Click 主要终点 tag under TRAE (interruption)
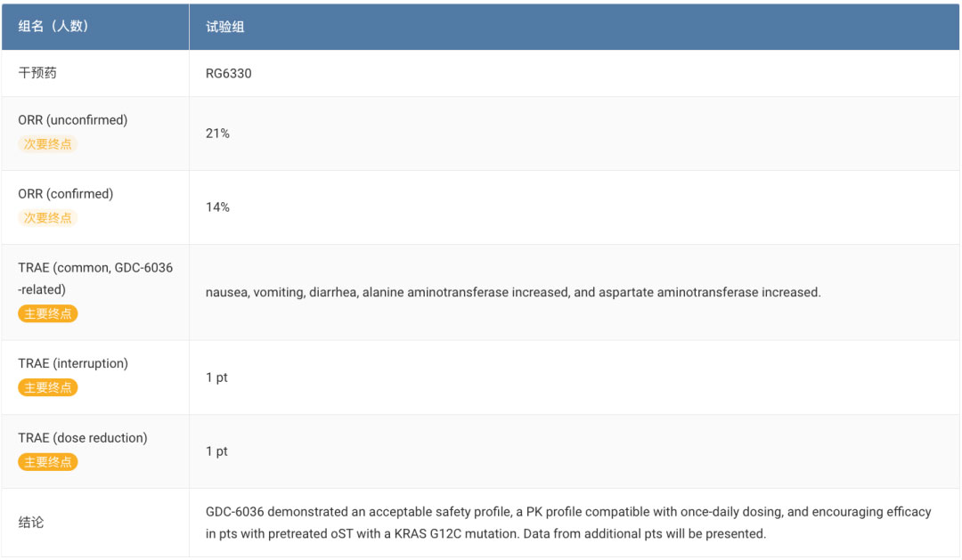This screenshot has height=560, width=962. [48, 387]
